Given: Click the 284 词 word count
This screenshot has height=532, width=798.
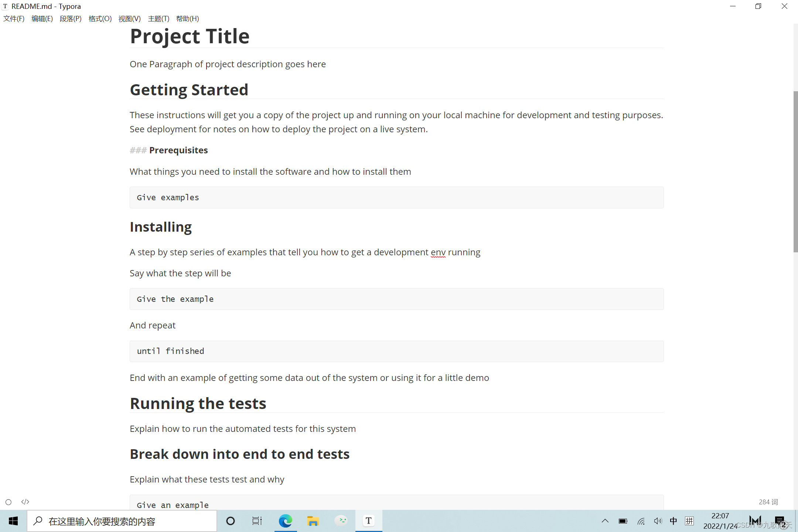Looking at the screenshot, I should pyautogui.click(x=768, y=502).
